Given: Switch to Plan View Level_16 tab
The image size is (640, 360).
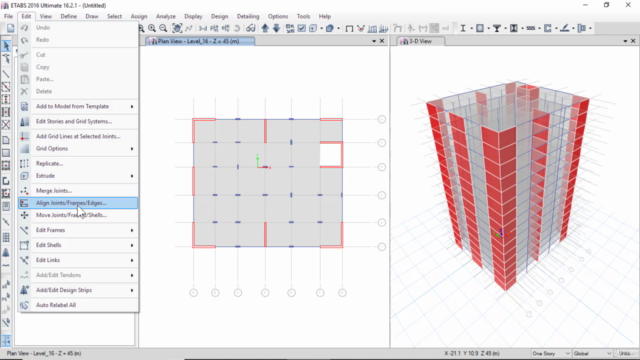Looking at the screenshot, I should 200,41.
